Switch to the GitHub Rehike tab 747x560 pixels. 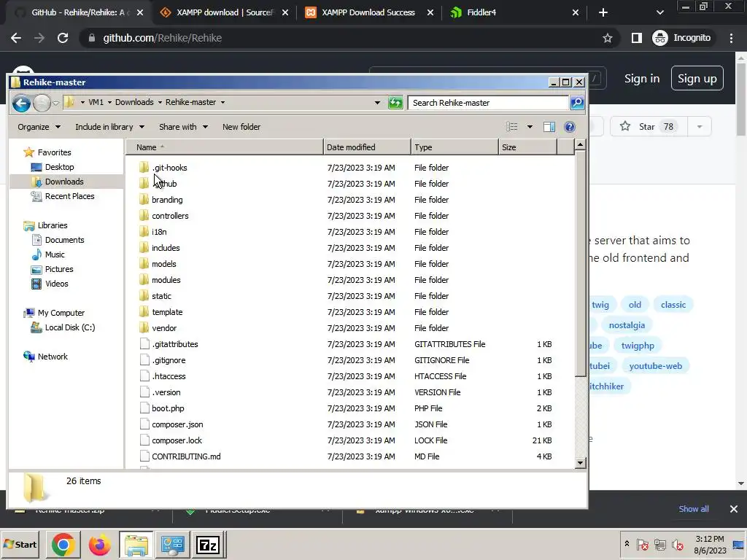pyautogui.click(x=78, y=12)
